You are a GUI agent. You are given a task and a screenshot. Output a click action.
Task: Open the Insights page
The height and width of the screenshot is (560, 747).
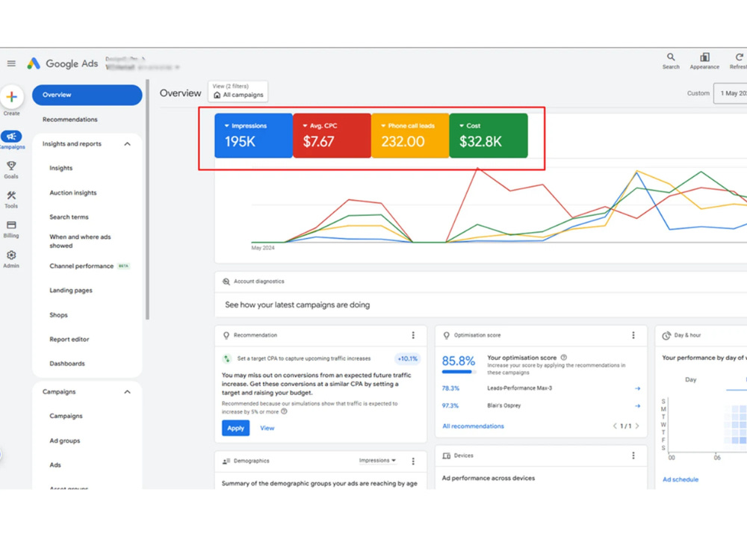pyautogui.click(x=61, y=168)
